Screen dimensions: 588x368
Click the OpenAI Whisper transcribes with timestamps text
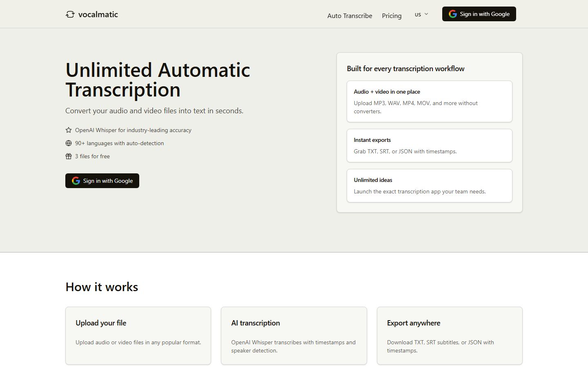pyautogui.click(x=293, y=346)
